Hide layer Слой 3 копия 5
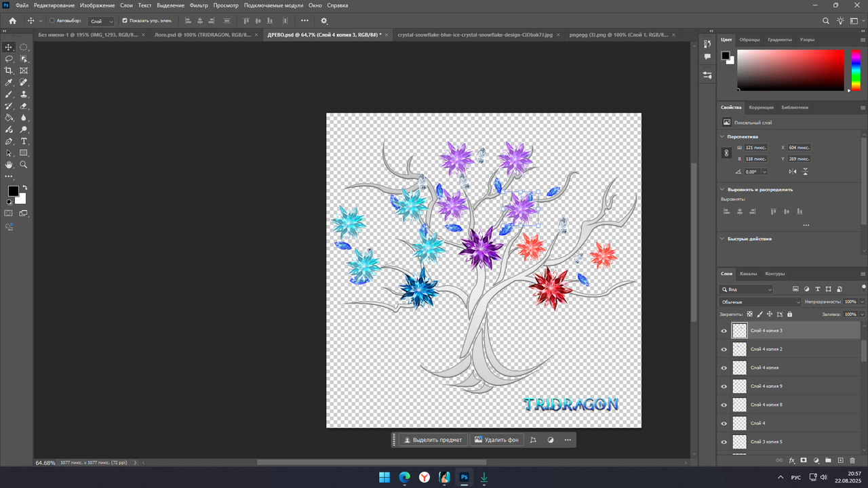Image resolution: width=868 pixels, height=488 pixels. pyautogui.click(x=724, y=442)
